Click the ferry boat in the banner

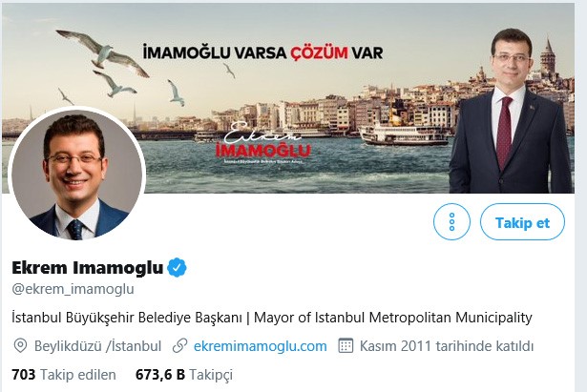click(403, 135)
